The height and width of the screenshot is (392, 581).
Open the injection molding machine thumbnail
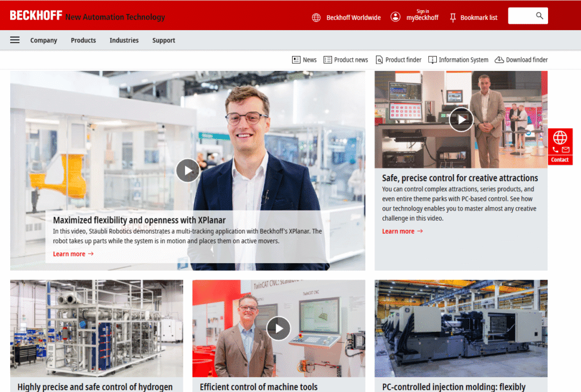461,328
